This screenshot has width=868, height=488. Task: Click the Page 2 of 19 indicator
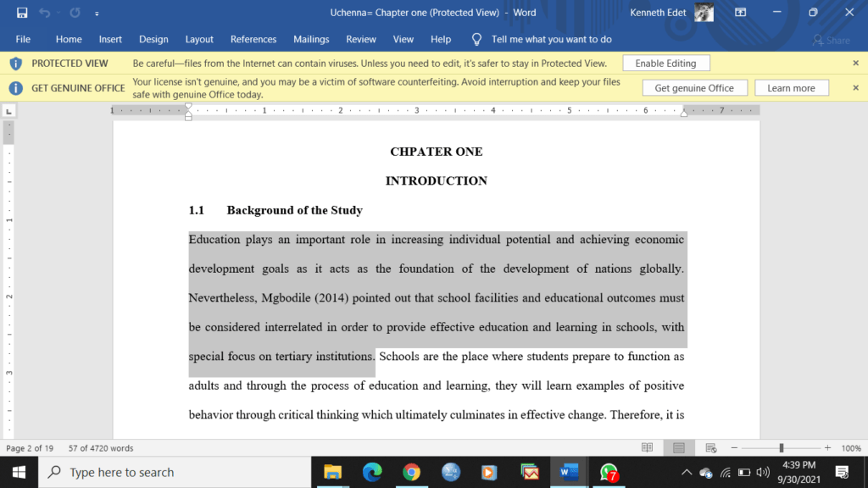coord(31,447)
